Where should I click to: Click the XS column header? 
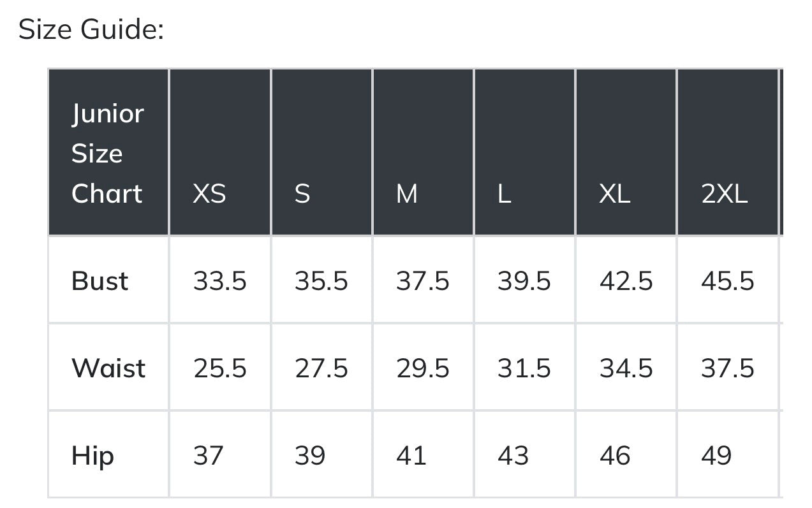coord(209,194)
